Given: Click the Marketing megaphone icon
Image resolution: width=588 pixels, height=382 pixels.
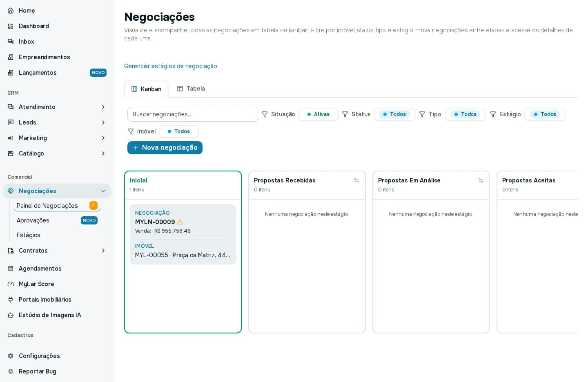Looking at the screenshot, I should (11, 138).
